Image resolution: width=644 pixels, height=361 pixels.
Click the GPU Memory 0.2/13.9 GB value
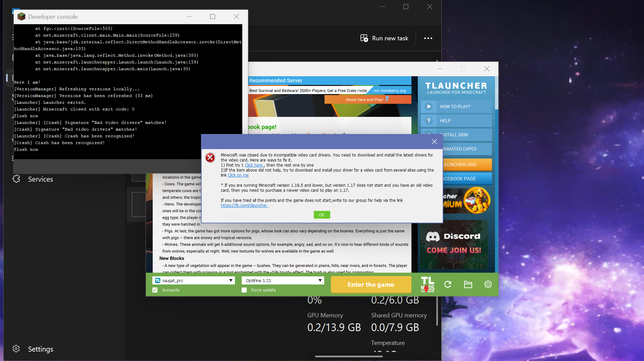[x=334, y=327]
